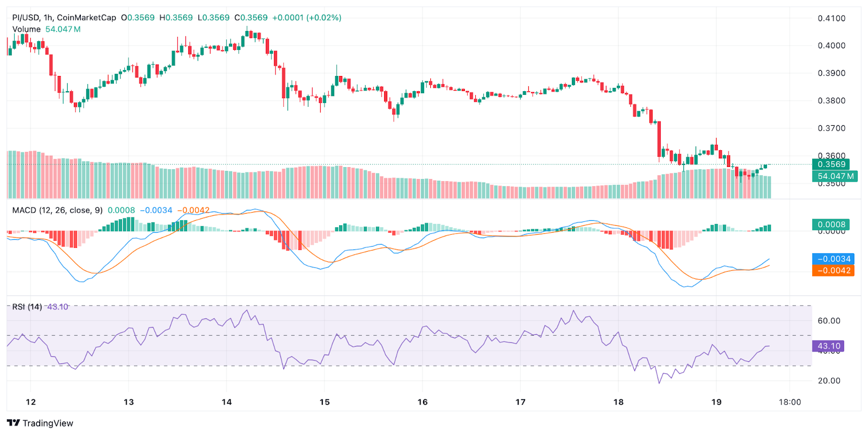Click the date 12 on time axis
This screenshot has width=868, height=435.
tap(31, 402)
